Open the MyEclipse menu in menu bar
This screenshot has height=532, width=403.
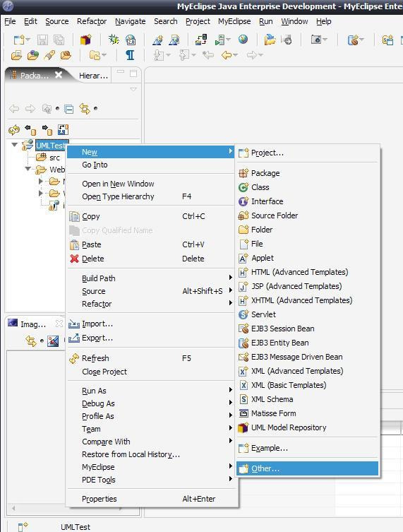(234, 21)
